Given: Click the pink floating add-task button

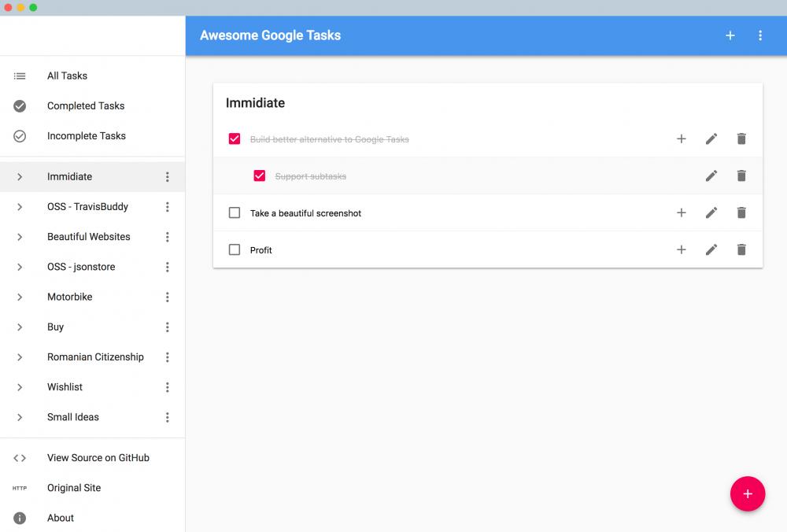Looking at the screenshot, I should click(748, 494).
